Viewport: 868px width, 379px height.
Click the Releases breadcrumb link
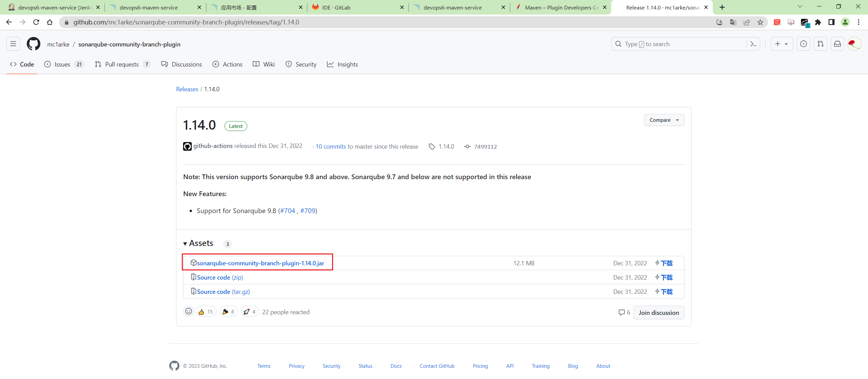[x=187, y=89]
